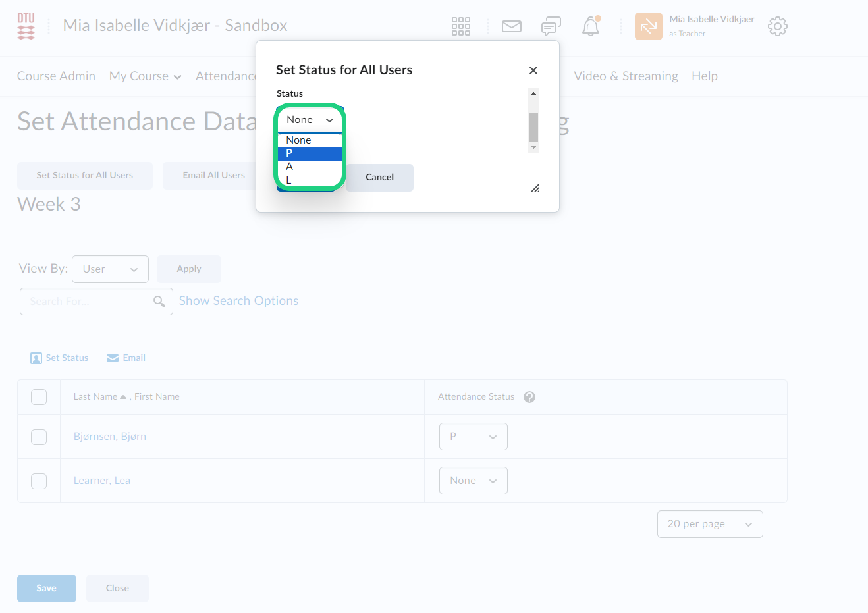Click the search magnifier icon
The width and height of the screenshot is (868, 613).
pos(159,302)
